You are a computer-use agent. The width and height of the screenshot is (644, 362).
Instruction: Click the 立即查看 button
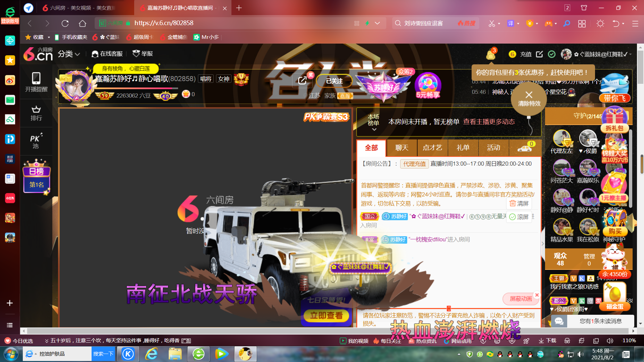[x=326, y=315]
